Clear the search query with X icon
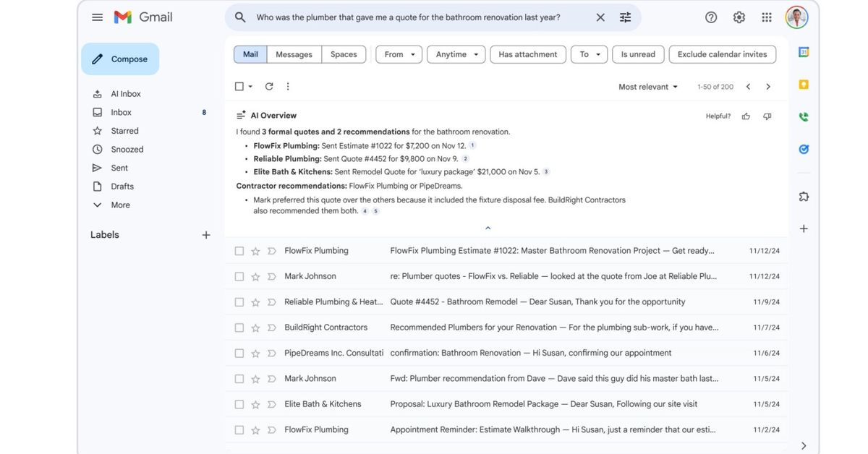 [x=600, y=17]
